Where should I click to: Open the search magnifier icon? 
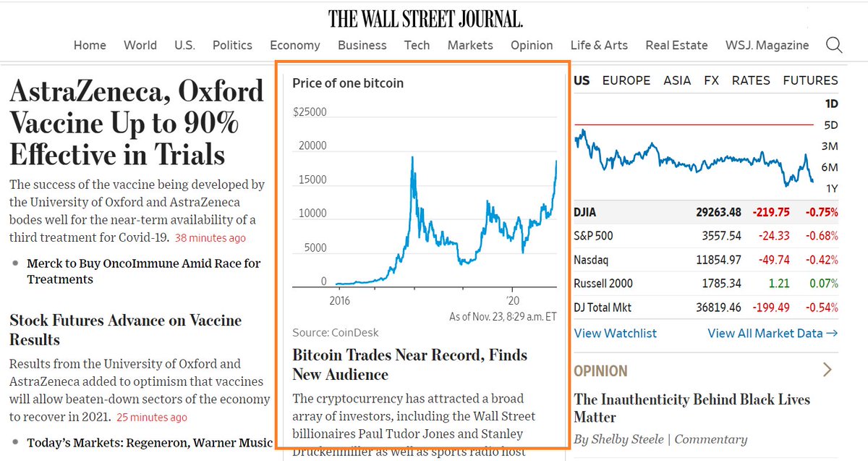tap(834, 46)
